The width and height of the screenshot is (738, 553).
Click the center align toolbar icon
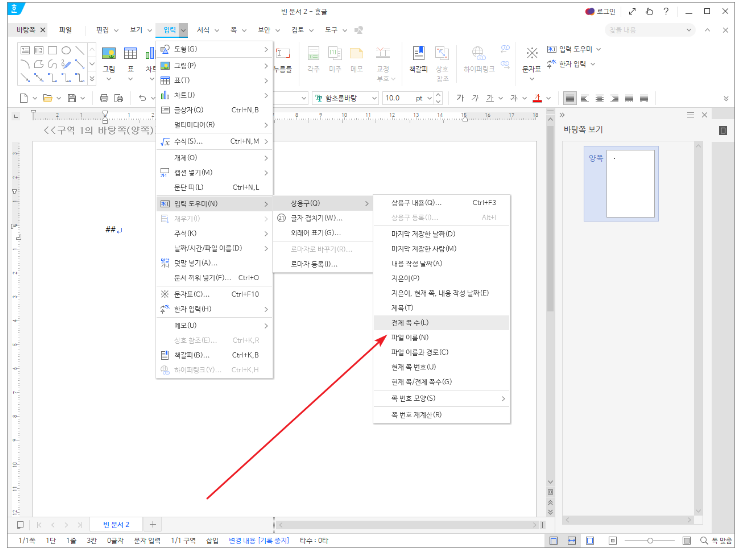600,98
